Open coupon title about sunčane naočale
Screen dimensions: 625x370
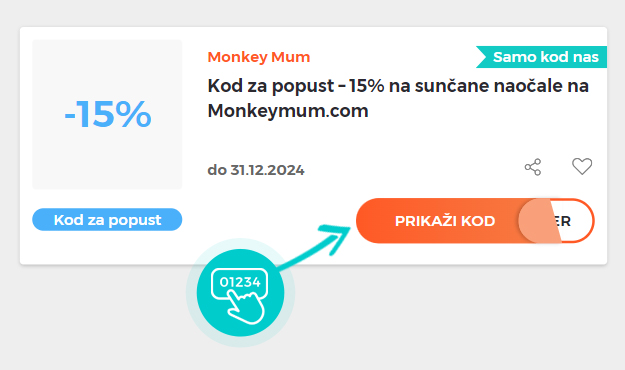pos(398,98)
